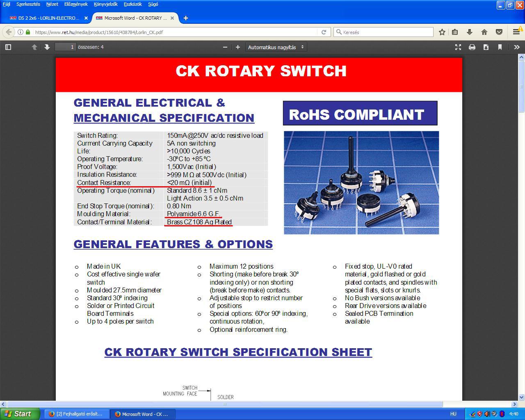525x420 pixels.
Task: Open the Súgó menu
Action: [153, 4]
